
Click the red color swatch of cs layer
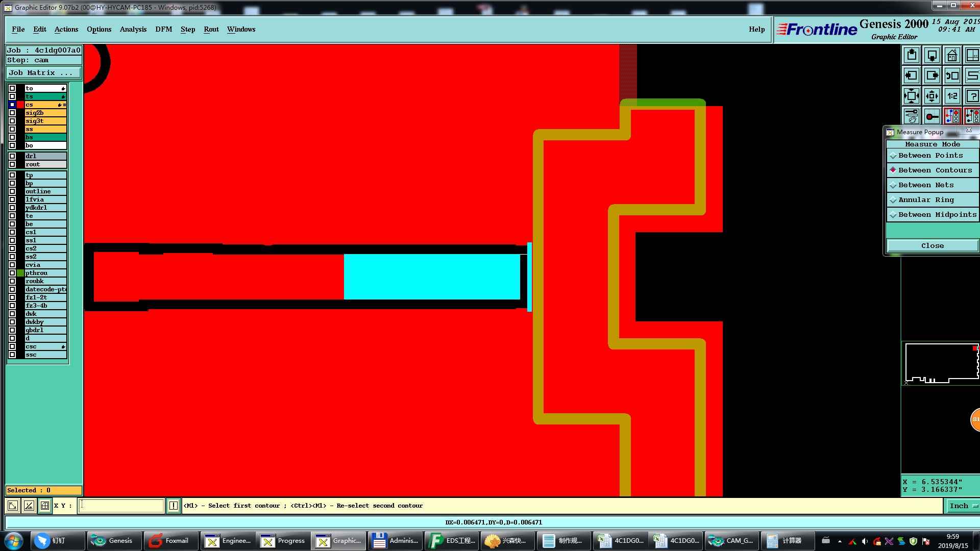[21, 105]
